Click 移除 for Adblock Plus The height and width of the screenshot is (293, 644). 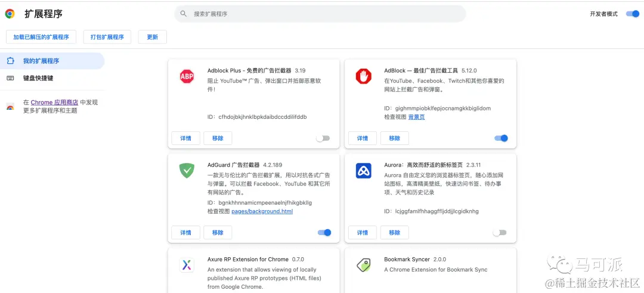[218, 138]
